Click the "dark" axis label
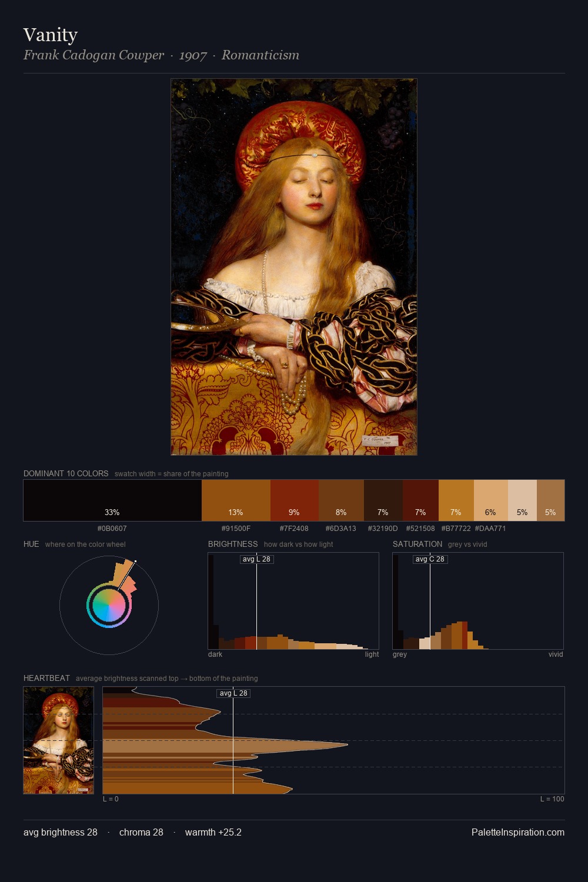 tap(215, 654)
